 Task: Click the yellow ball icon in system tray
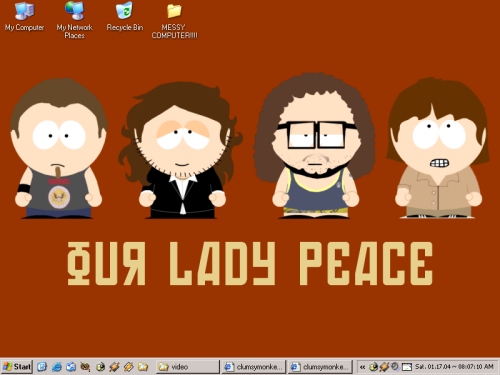click(x=373, y=367)
